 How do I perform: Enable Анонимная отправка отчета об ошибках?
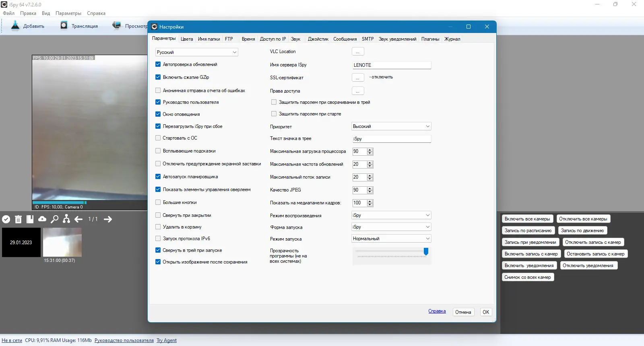(158, 91)
